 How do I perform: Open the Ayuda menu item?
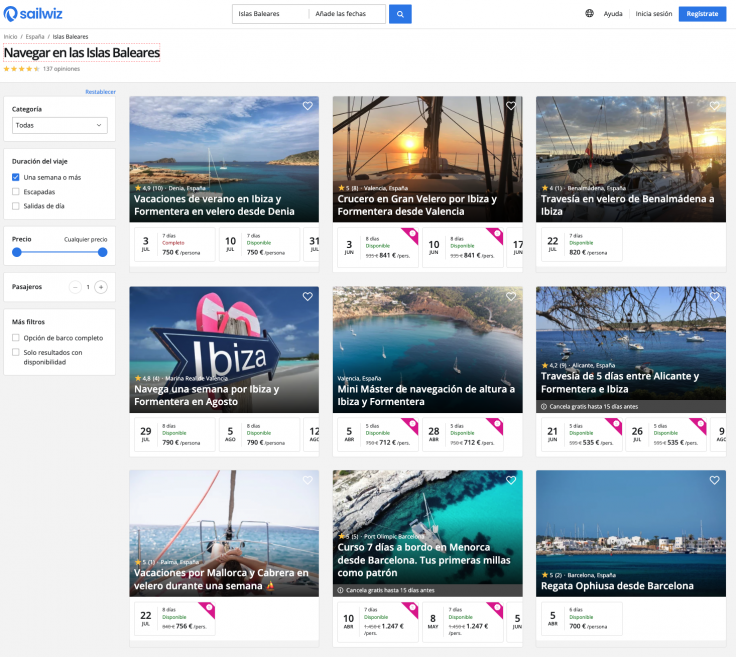[613, 14]
